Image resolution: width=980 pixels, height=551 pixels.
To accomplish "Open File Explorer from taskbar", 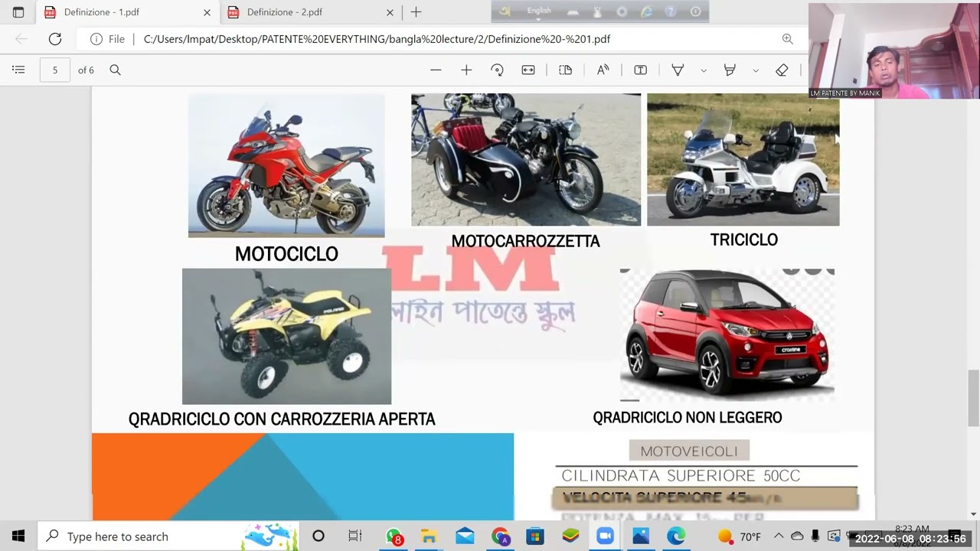I will [x=429, y=536].
